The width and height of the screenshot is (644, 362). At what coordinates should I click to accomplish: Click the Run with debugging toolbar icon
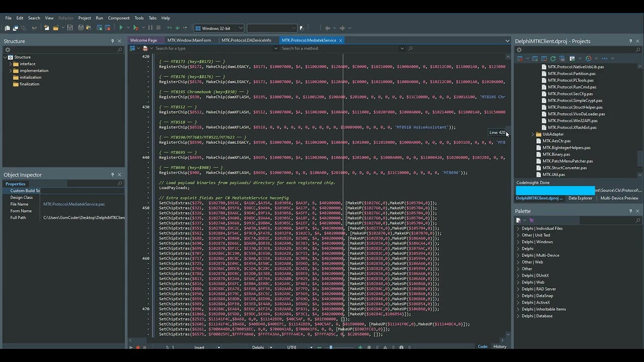coord(136,28)
